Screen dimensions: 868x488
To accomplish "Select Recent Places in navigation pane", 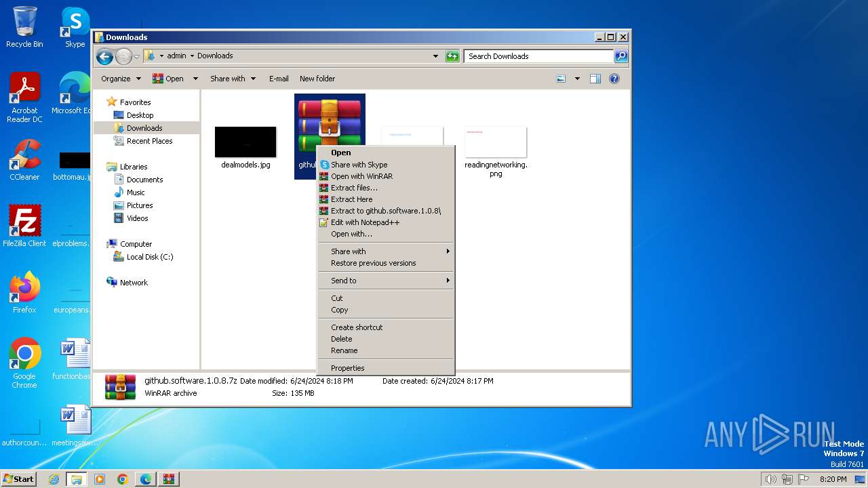I will click(x=149, y=141).
